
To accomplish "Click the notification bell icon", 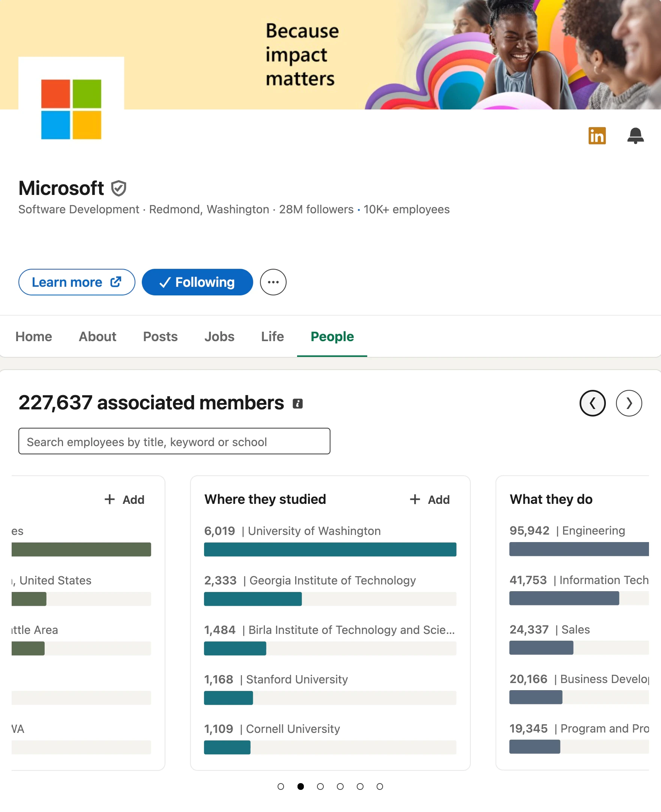I will (x=635, y=136).
